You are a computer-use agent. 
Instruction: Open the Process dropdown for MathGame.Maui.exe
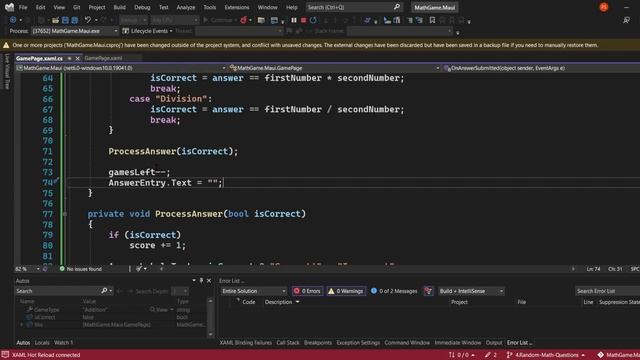(75, 31)
